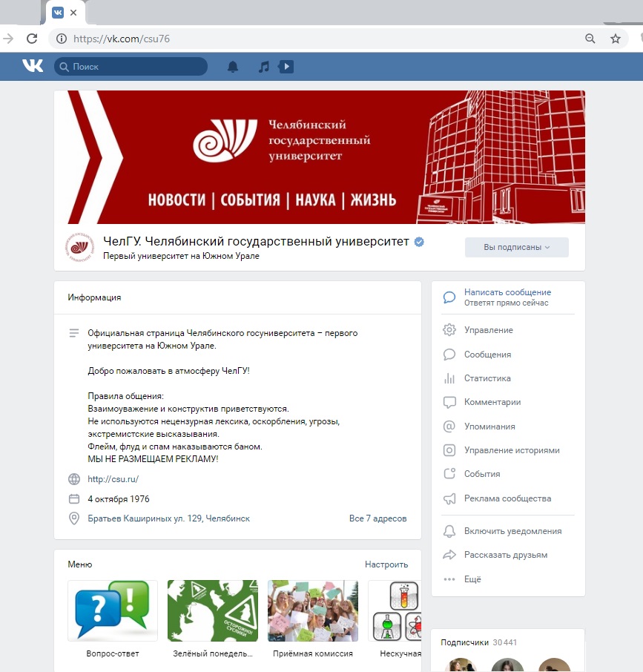Image resolution: width=643 pixels, height=672 pixels.
Task: Click the @ icon by Упоминания
Action: click(x=449, y=426)
